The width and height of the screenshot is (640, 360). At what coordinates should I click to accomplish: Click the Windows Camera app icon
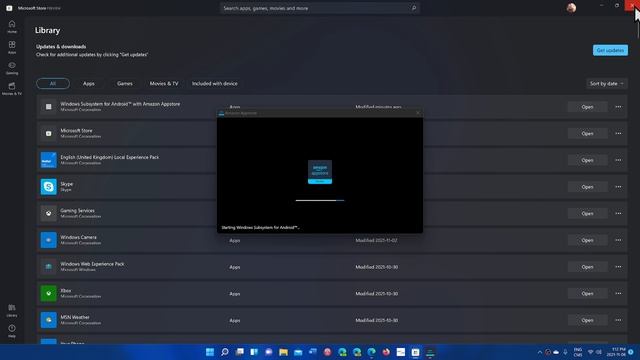(x=48, y=240)
